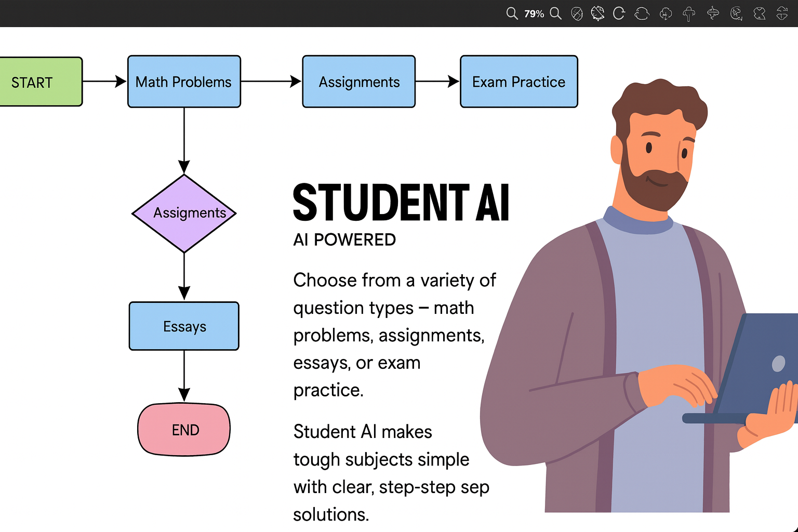Click the 79% zoom level indicator
The height and width of the screenshot is (532, 798).
click(x=534, y=14)
